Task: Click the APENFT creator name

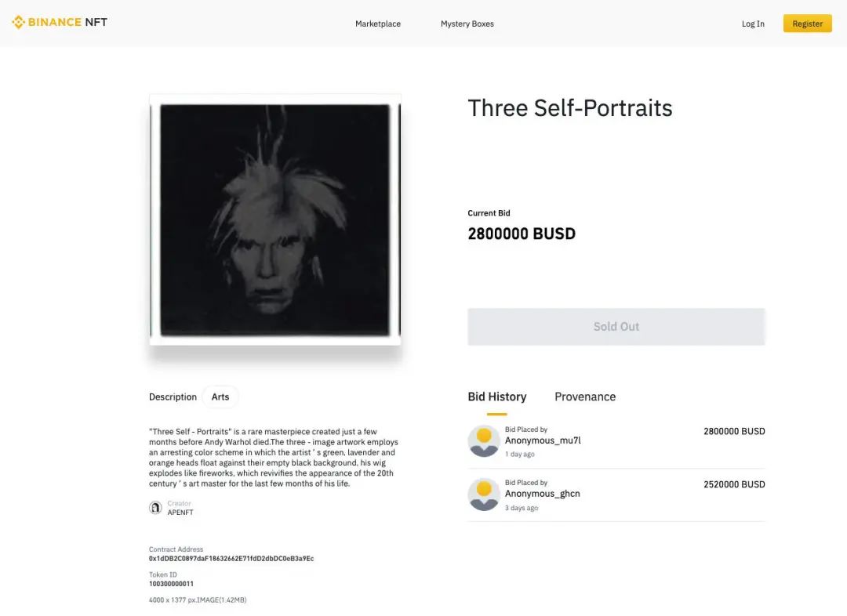Action: [x=180, y=513]
